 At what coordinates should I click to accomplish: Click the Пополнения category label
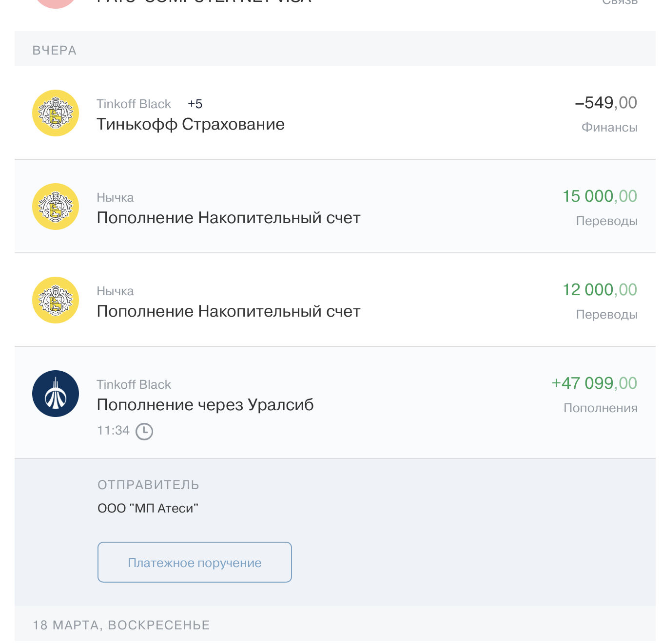click(600, 408)
